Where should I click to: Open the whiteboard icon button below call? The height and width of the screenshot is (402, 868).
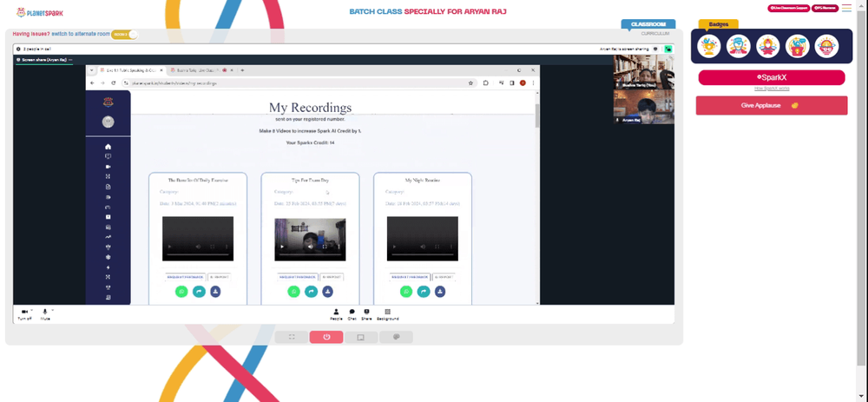coord(361,337)
